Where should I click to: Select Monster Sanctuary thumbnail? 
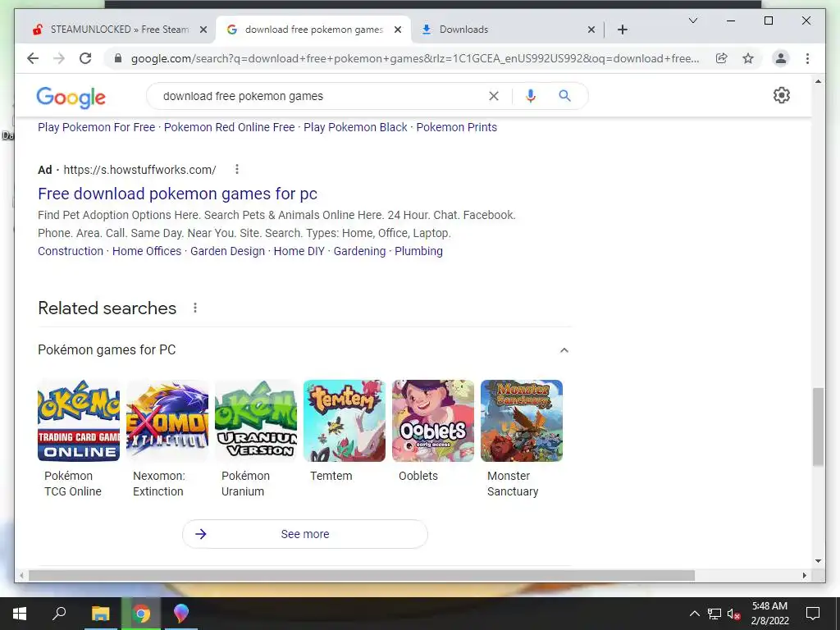(522, 421)
